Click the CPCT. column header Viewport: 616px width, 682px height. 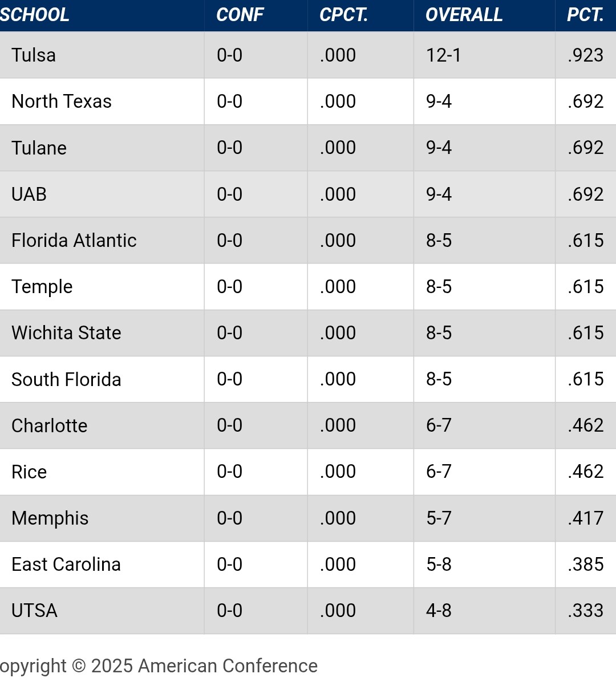click(x=343, y=15)
